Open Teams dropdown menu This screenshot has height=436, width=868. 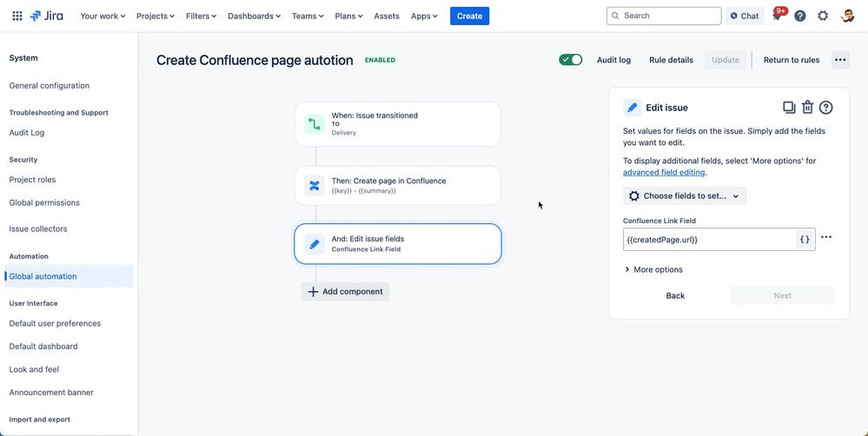pos(309,16)
